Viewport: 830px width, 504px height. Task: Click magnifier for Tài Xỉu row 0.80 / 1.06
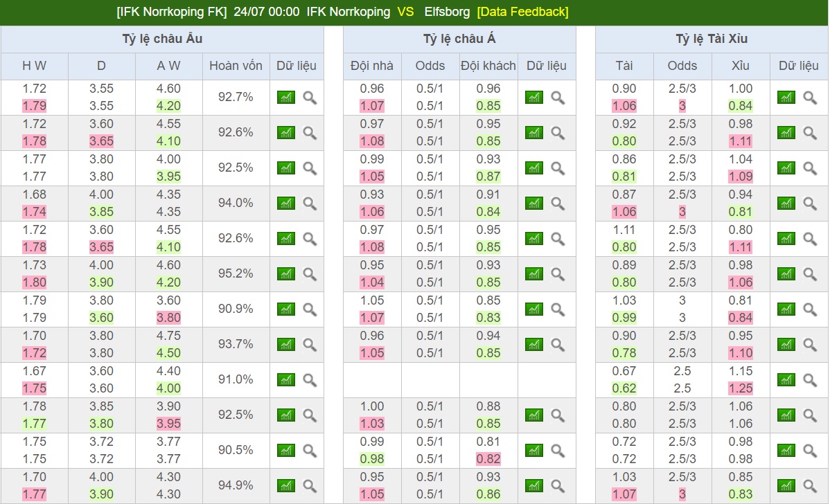(810, 415)
